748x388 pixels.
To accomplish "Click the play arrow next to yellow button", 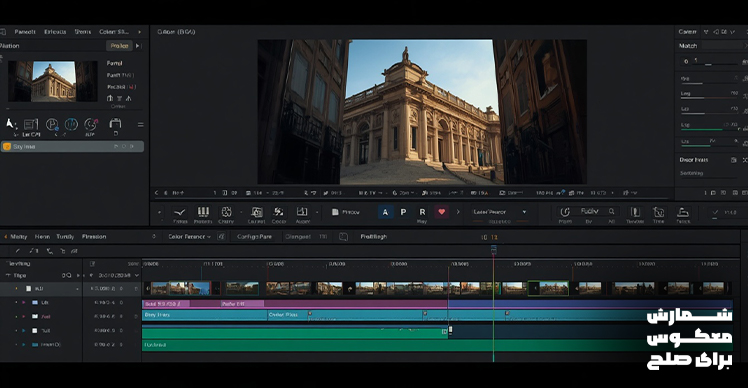I will [137, 46].
